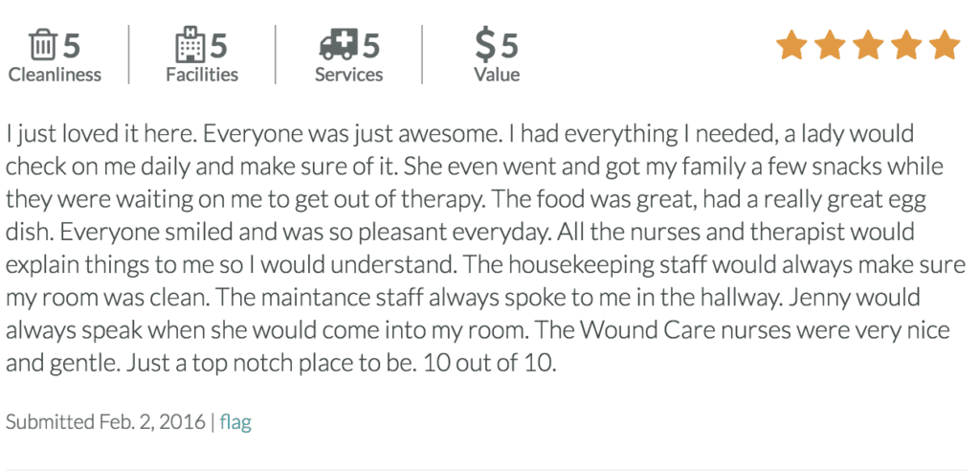The height and width of the screenshot is (471, 980).
Task: Click the Cleanliness trash can icon
Action: pos(43,45)
